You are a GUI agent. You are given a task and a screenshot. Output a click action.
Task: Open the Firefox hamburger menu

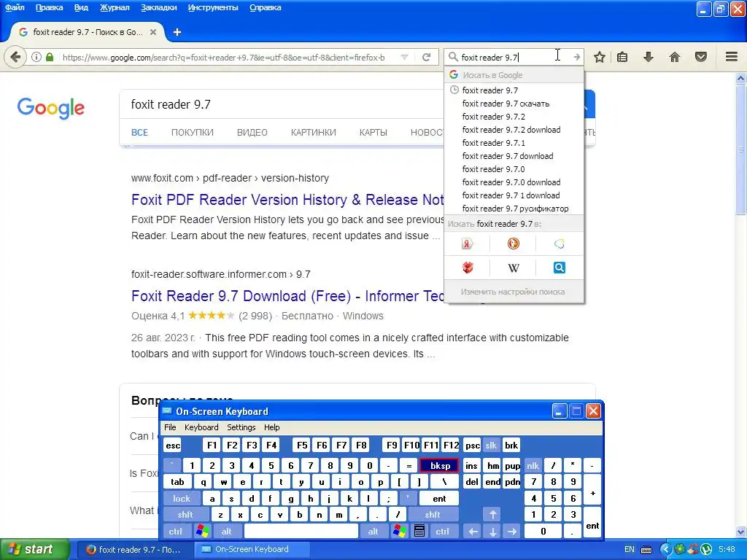tap(732, 57)
